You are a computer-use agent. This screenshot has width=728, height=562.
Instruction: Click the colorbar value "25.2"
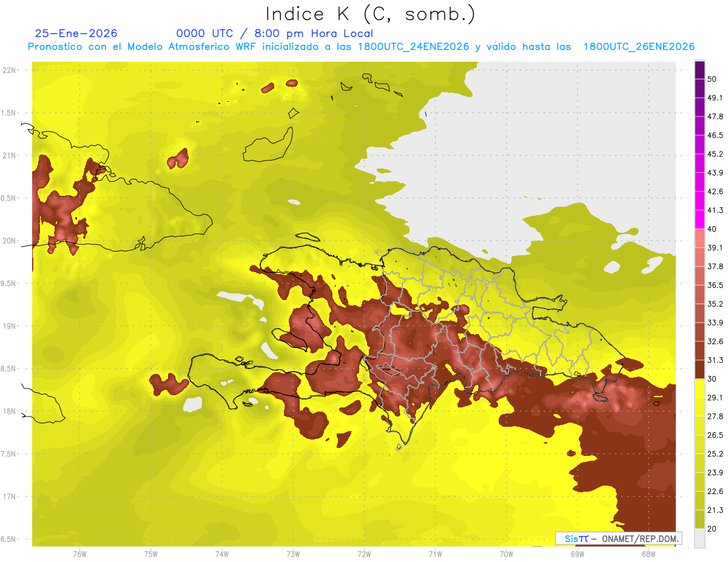click(715, 454)
